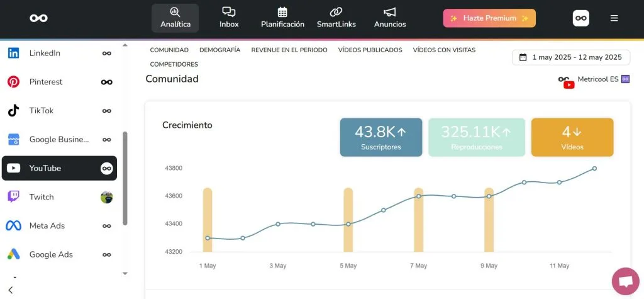Go to SmartLinks
Viewport: 644px width, 299px height.
[x=336, y=18]
